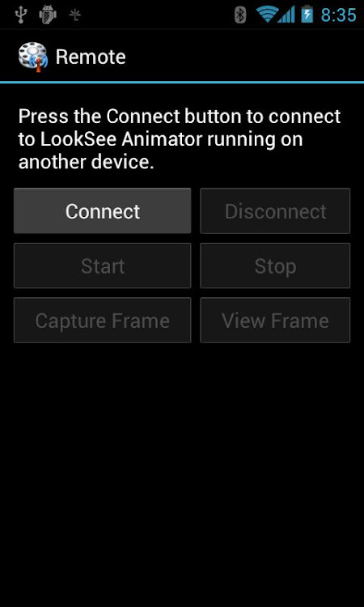
Task: Tap the Bluetooth status icon
Action: pyautogui.click(x=240, y=15)
